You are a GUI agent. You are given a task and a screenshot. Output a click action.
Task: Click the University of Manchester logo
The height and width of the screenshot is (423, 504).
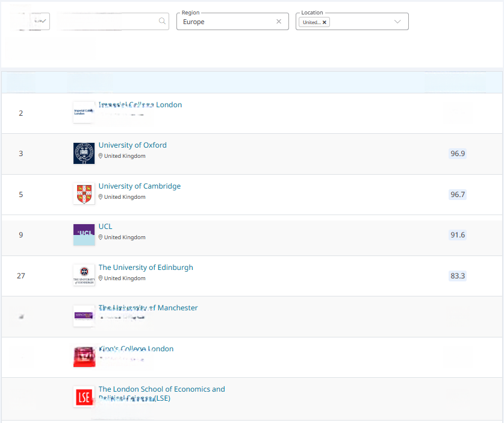click(84, 316)
